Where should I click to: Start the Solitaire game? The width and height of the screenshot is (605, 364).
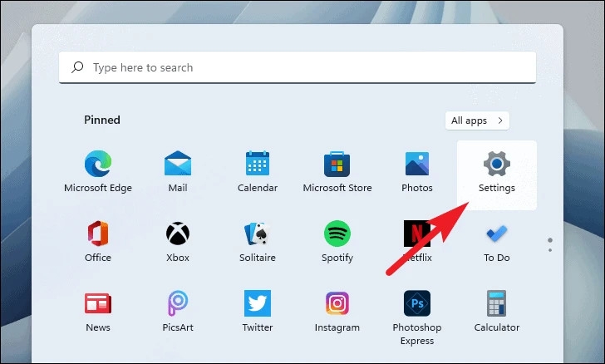tap(258, 241)
